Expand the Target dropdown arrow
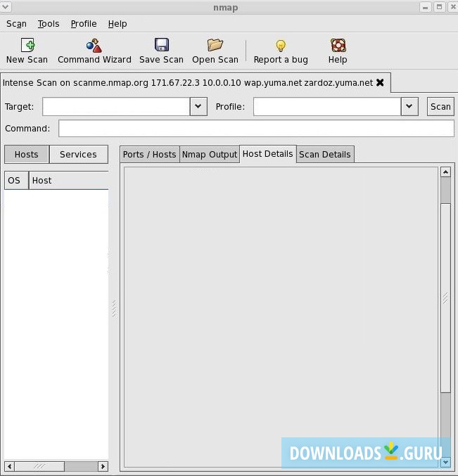Viewport: 458px width, 476px height. [x=198, y=107]
